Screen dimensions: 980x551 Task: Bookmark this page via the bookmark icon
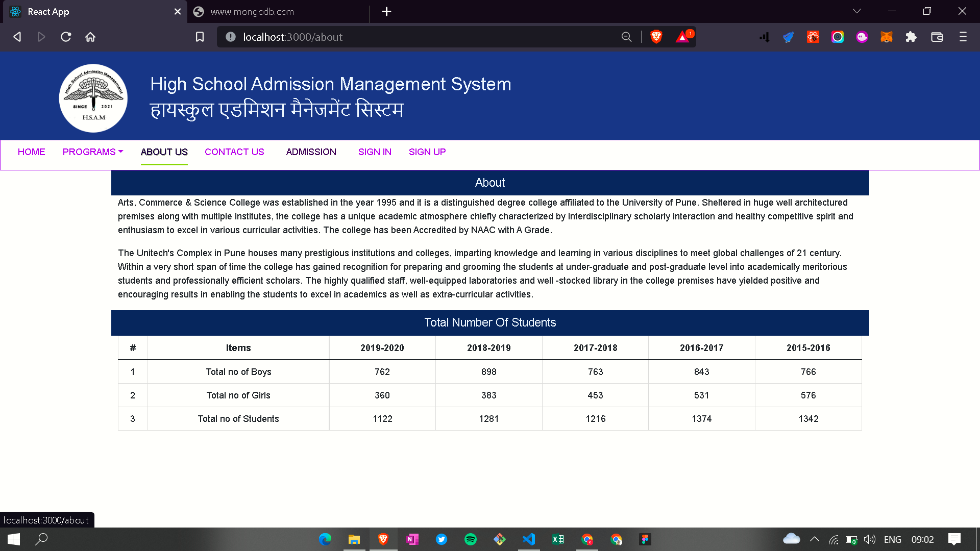click(200, 37)
